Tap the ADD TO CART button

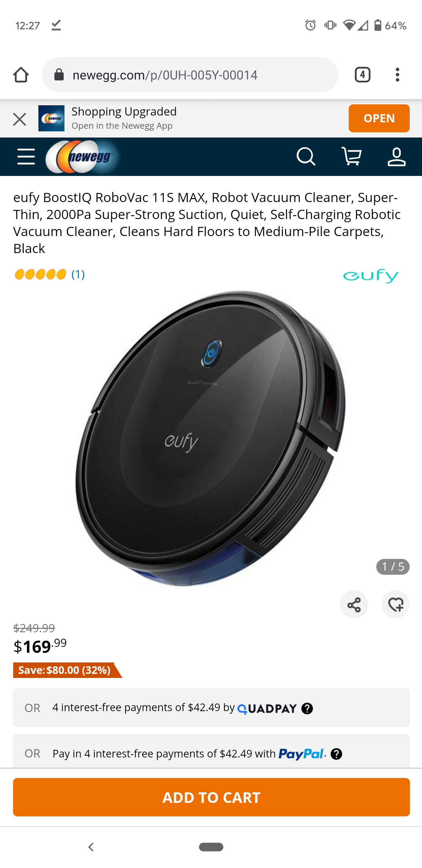tap(211, 797)
